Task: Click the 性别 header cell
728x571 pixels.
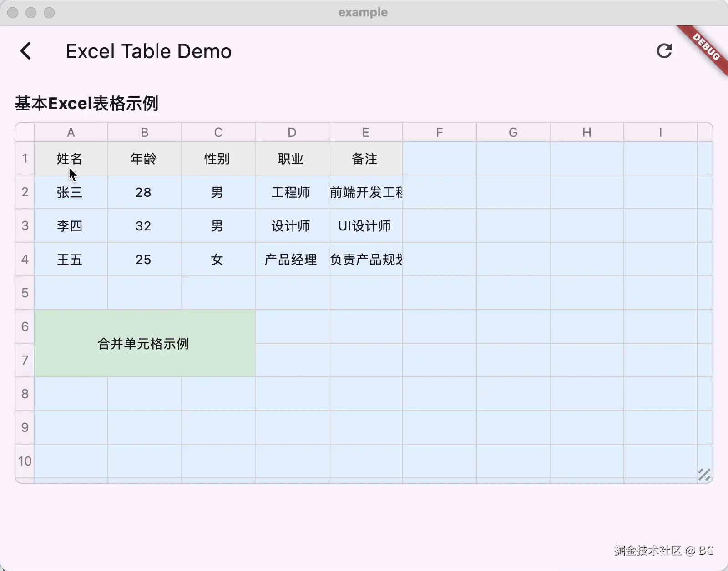Action: pyautogui.click(x=218, y=158)
